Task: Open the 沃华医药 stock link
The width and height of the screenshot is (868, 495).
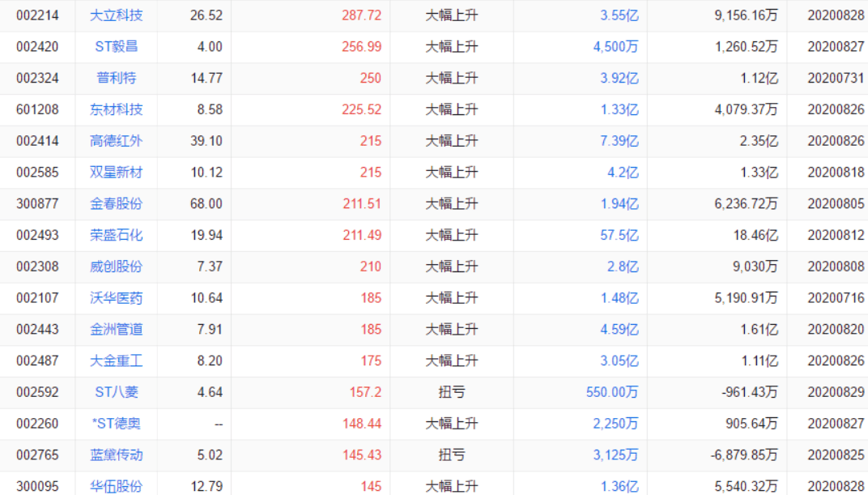Action: (x=117, y=298)
